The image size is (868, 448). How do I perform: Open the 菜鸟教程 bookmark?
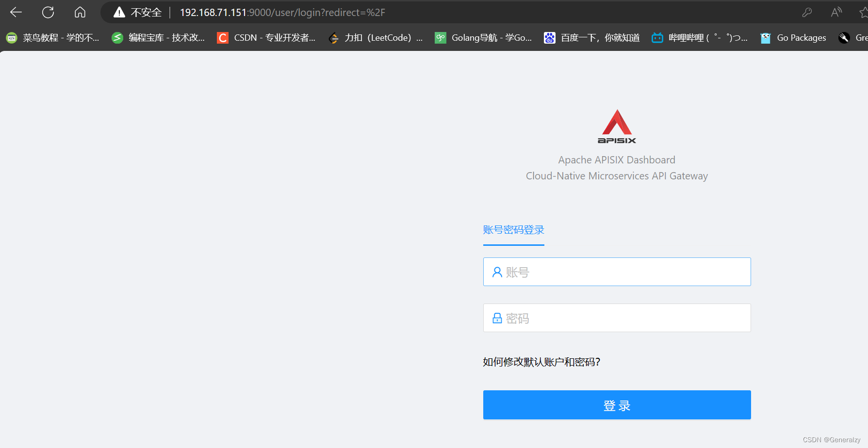click(x=52, y=38)
